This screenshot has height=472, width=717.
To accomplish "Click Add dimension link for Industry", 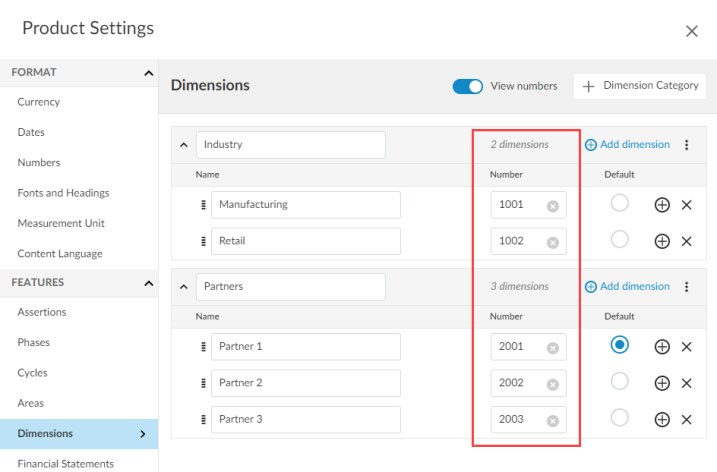I will [627, 145].
